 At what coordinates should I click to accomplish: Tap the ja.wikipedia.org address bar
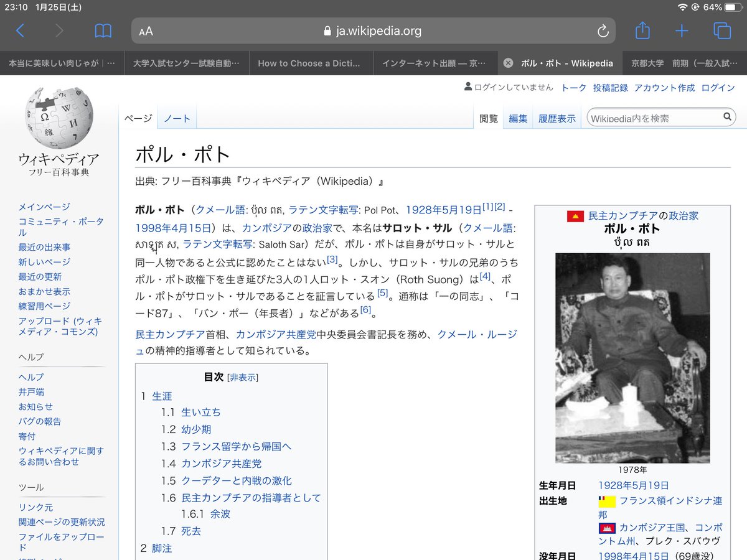373,30
